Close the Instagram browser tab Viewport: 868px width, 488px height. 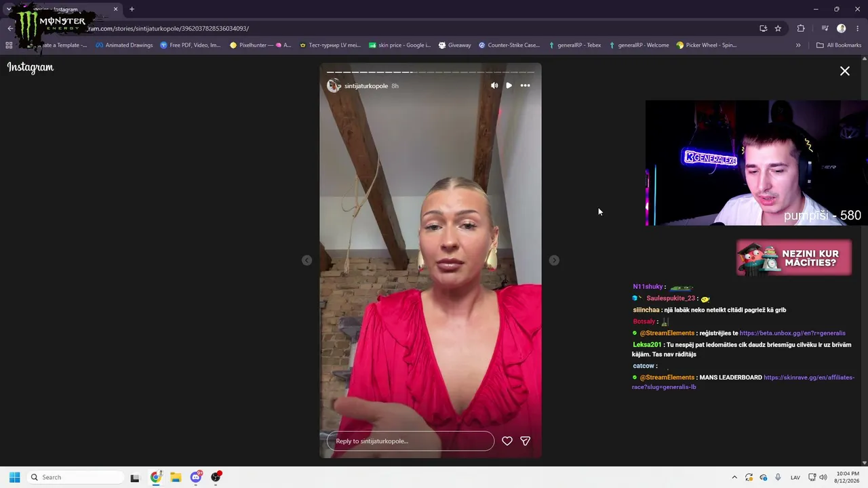click(115, 9)
